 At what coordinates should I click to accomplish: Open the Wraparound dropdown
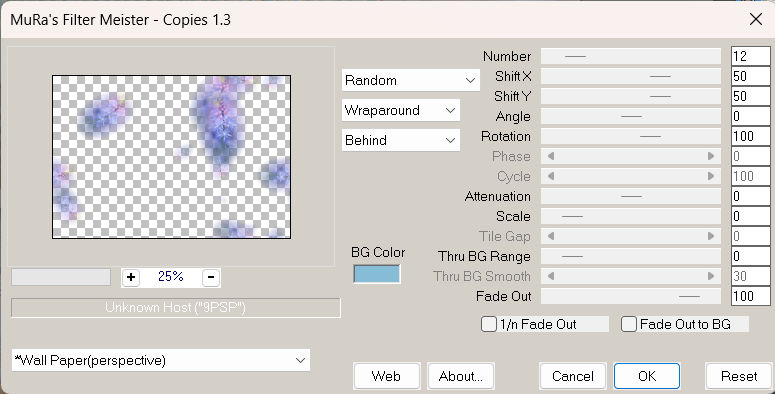pyautogui.click(x=401, y=110)
